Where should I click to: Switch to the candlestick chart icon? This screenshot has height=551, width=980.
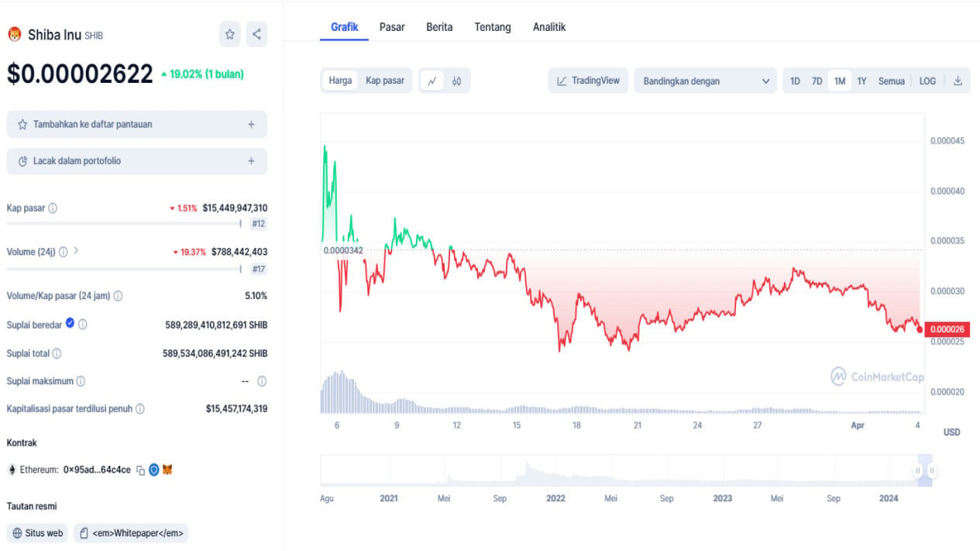[457, 81]
